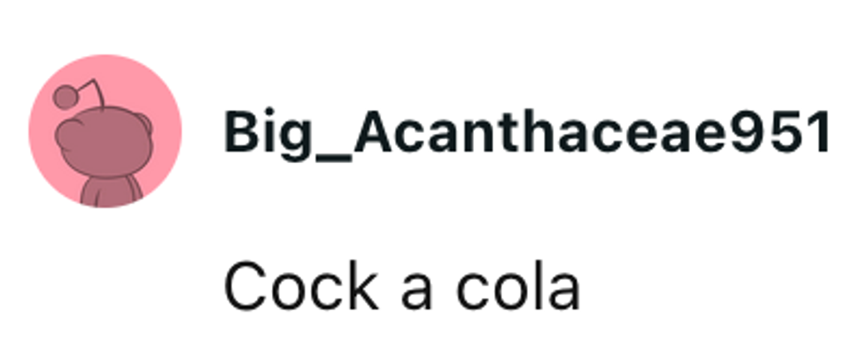Select the bold author name above the comment
The image size is (868, 359).
(526, 133)
